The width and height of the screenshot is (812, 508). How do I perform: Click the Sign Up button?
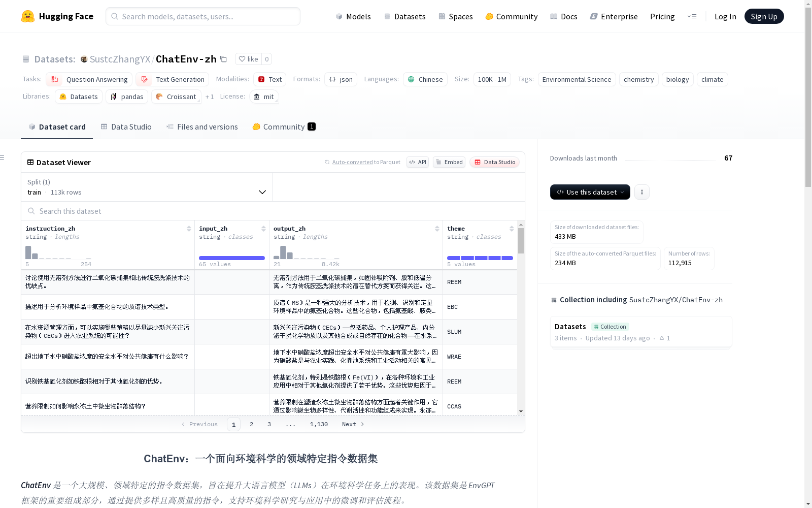764,16
